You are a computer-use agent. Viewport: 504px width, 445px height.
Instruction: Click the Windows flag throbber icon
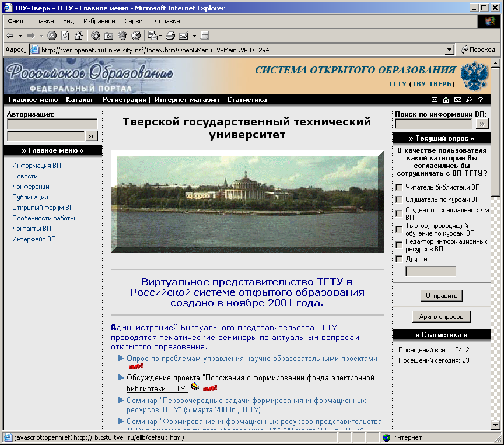pyautogui.click(x=490, y=22)
